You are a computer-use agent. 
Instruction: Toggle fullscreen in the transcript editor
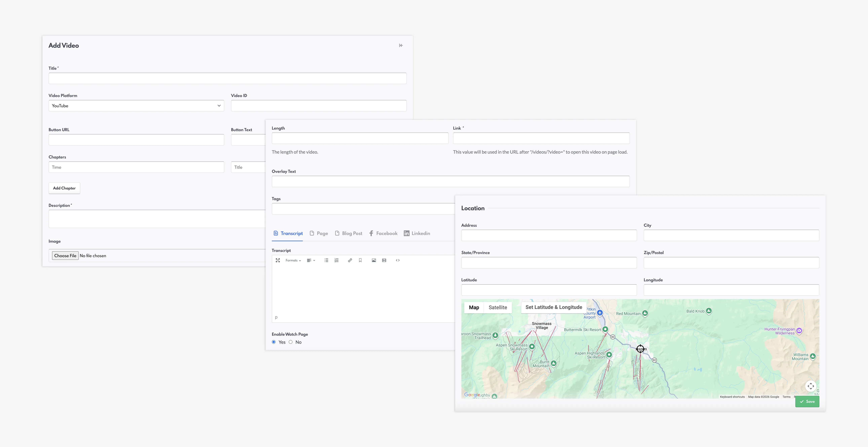(278, 260)
